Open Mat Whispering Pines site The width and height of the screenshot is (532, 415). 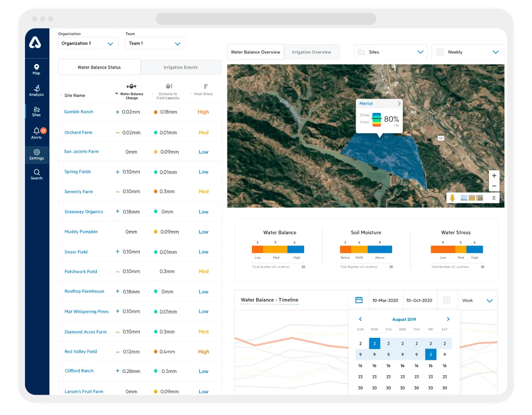(x=87, y=311)
